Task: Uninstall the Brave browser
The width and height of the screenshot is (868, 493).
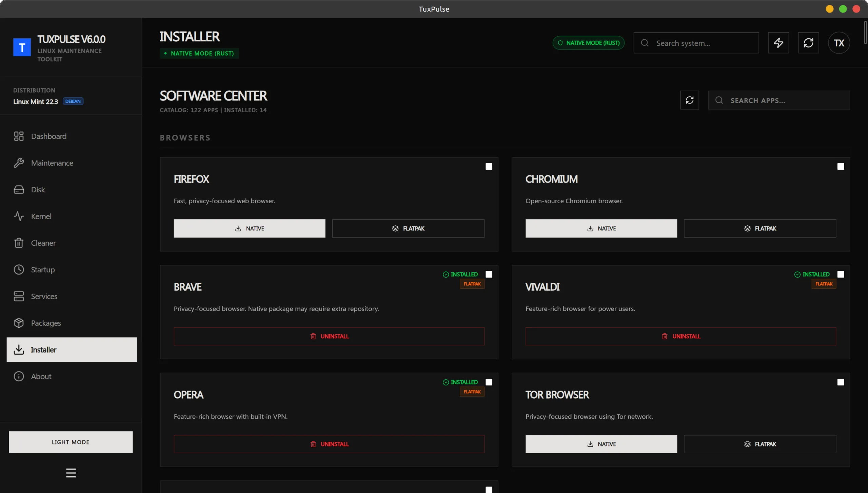Action: tap(329, 336)
